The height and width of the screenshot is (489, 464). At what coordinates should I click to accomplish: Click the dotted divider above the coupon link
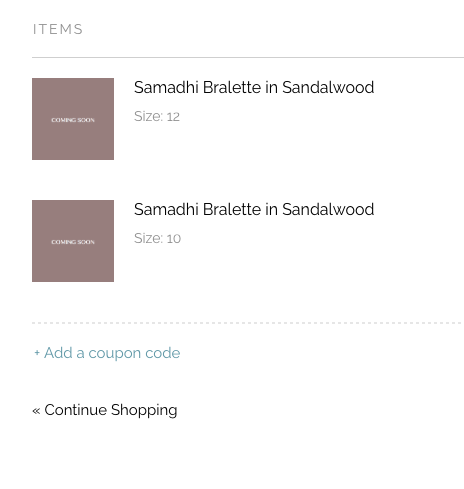(x=248, y=323)
